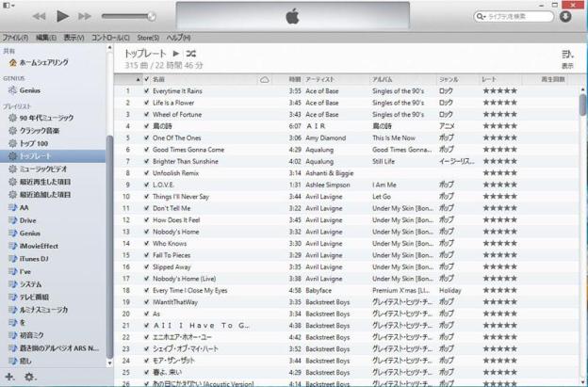Screen dimensions: 588x387
Task: Open the 癒し playlist
Action: pyautogui.click(x=20, y=361)
